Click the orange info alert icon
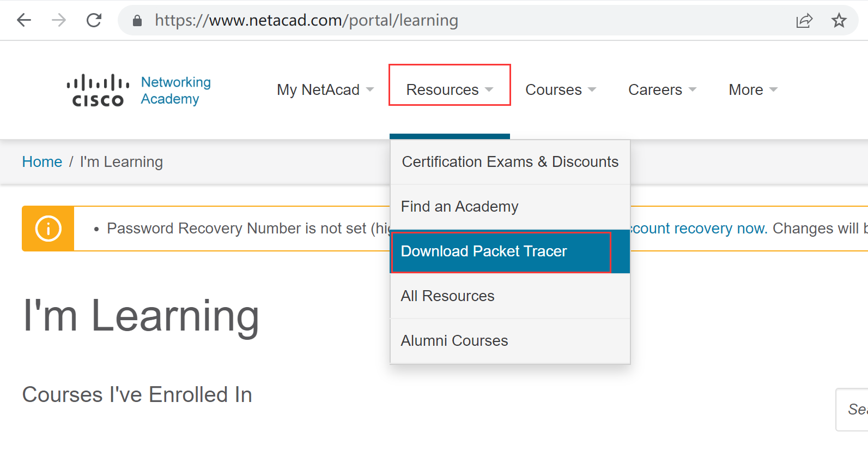This screenshot has height=450, width=868. [48, 229]
